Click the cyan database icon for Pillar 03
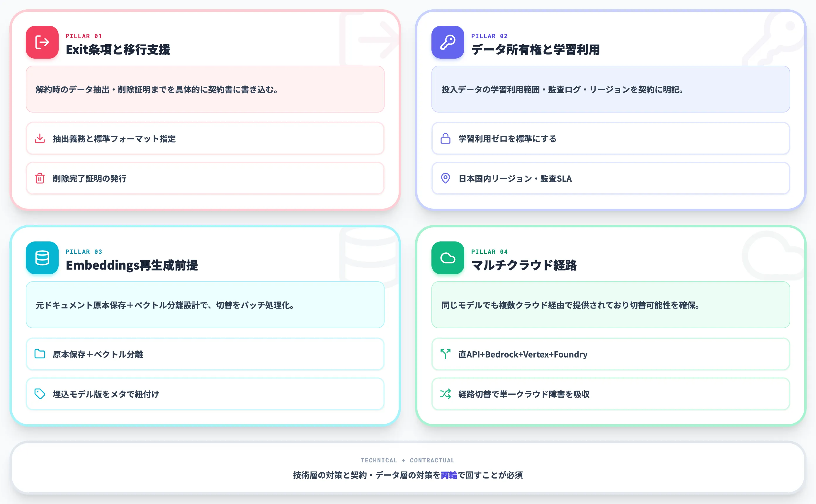816x504 pixels. (x=42, y=258)
